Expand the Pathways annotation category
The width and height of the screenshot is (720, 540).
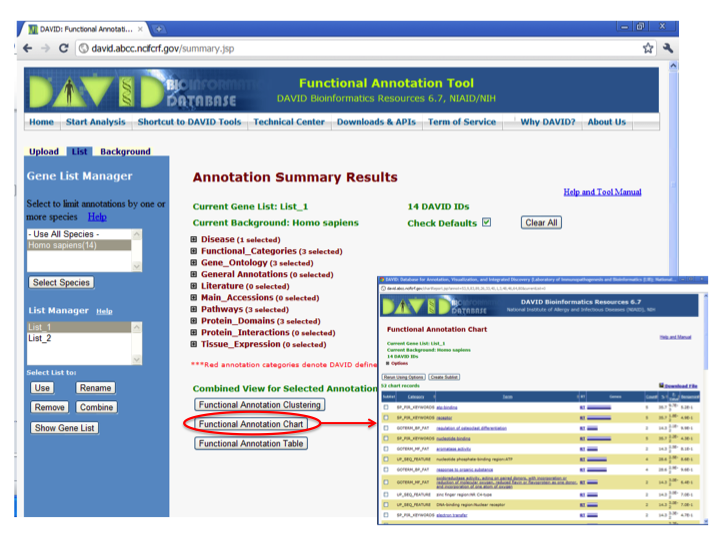pyautogui.click(x=194, y=310)
